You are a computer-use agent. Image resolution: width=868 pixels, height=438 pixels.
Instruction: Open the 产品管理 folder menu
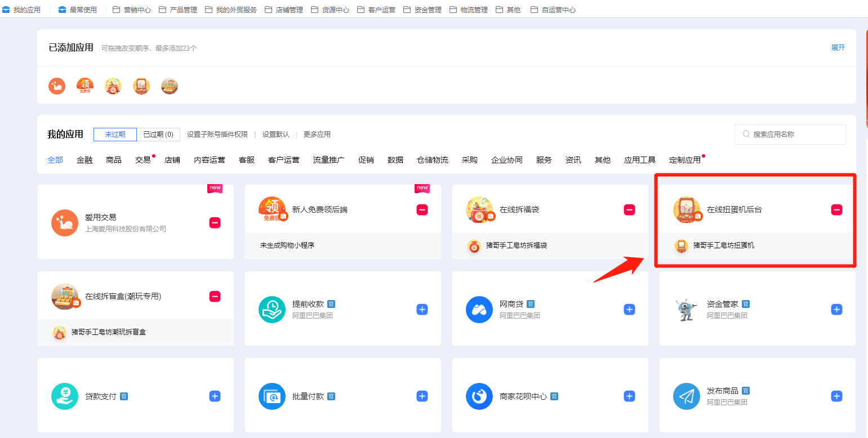click(178, 10)
